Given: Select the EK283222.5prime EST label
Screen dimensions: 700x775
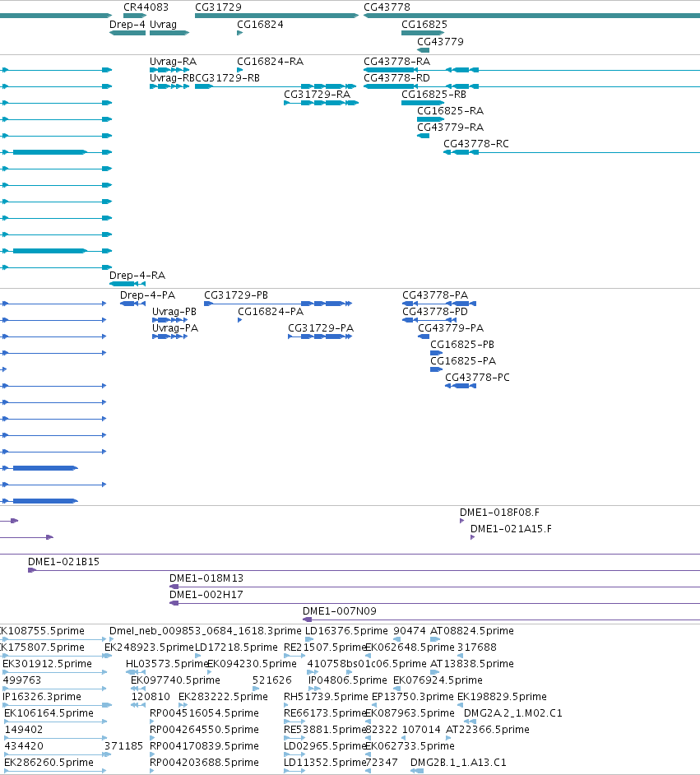Looking at the screenshot, I should pyautogui.click(x=223, y=697).
